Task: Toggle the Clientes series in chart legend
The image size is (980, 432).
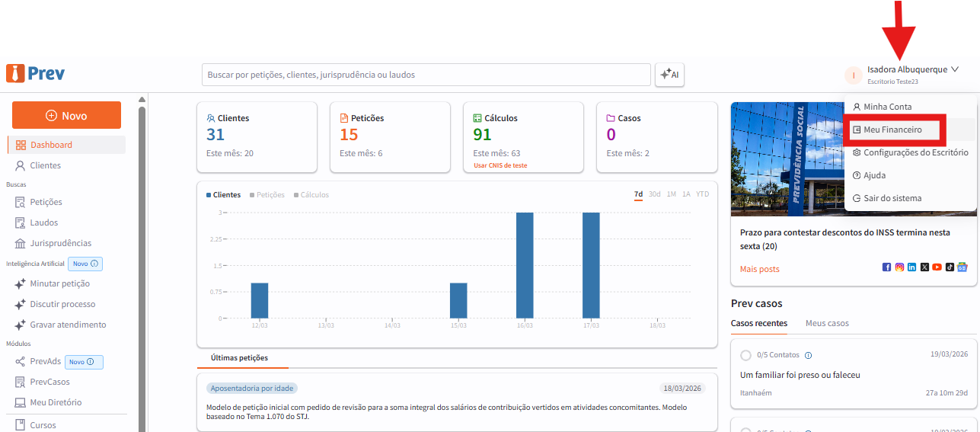Action: [x=223, y=194]
